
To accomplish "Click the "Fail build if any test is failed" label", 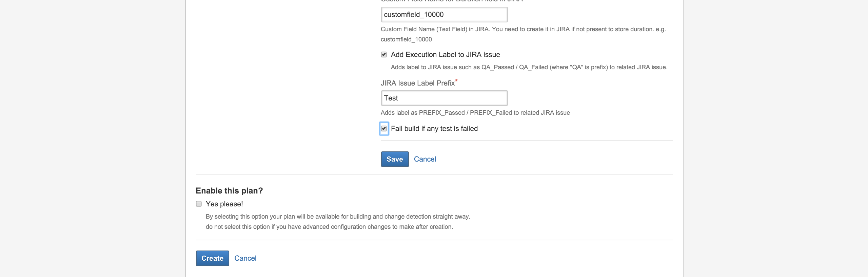I will tap(434, 129).
